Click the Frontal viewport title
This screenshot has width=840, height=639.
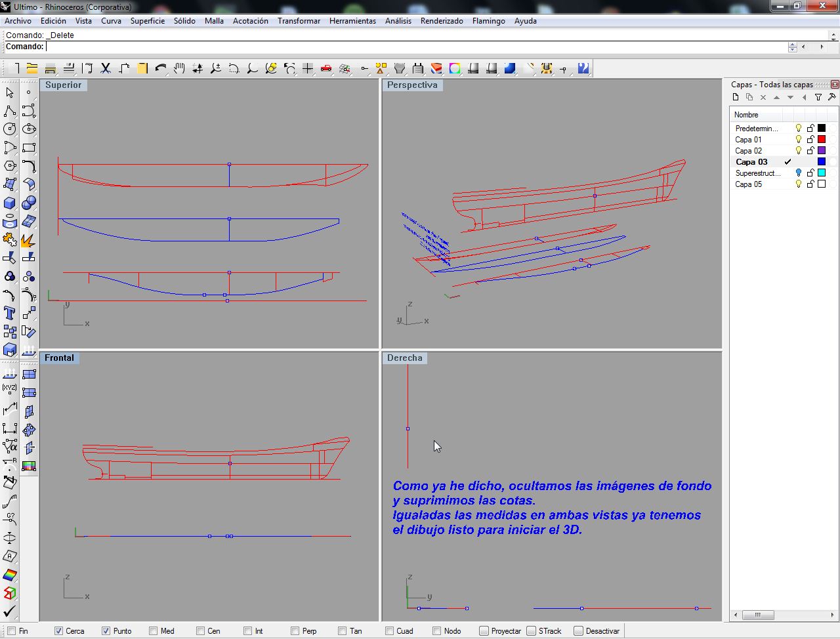pyautogui.click(x=59, y=358)
